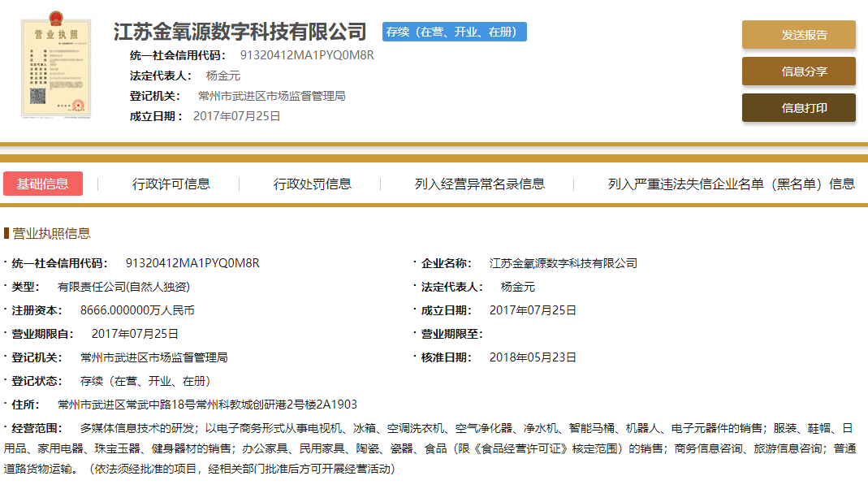
Task: Click 杨金元 in the header section
Action: 222,76
